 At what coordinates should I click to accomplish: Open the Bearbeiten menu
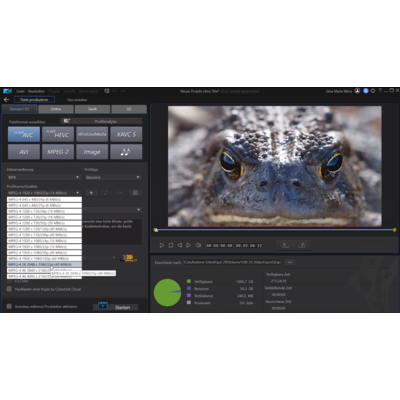[36, 91]
